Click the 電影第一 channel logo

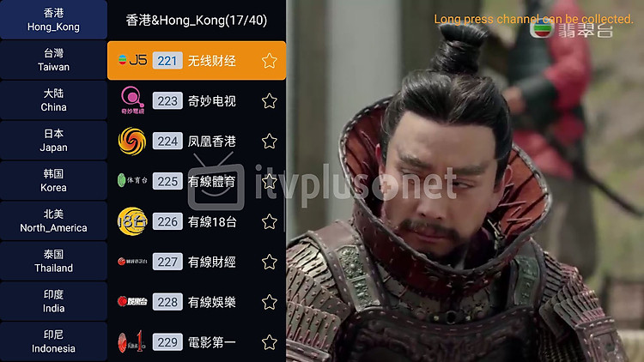point(131,342)
